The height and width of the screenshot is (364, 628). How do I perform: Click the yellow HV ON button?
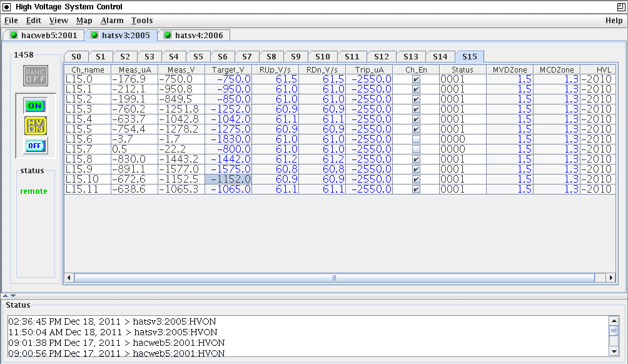tap(35, 126)
